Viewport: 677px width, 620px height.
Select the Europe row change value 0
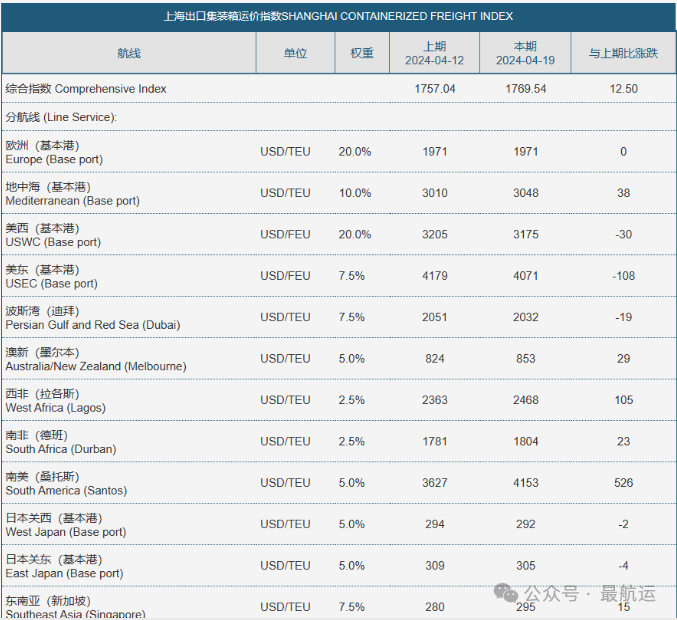coord(623,152)
